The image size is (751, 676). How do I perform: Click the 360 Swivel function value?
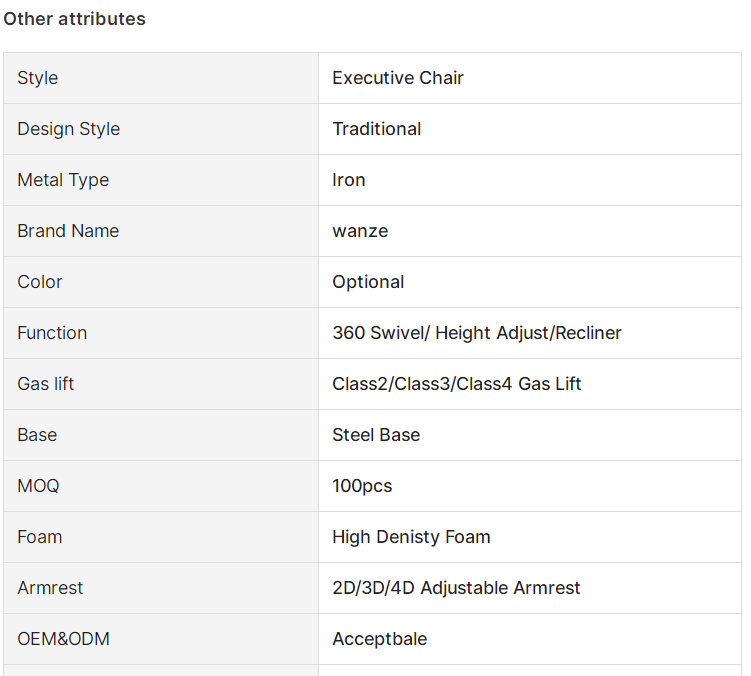tap(477, 333)
